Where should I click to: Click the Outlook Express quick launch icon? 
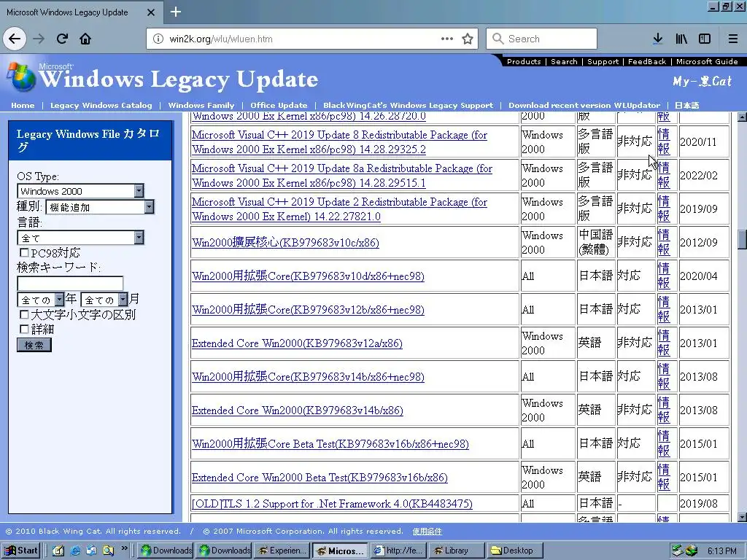coord(91,551)
